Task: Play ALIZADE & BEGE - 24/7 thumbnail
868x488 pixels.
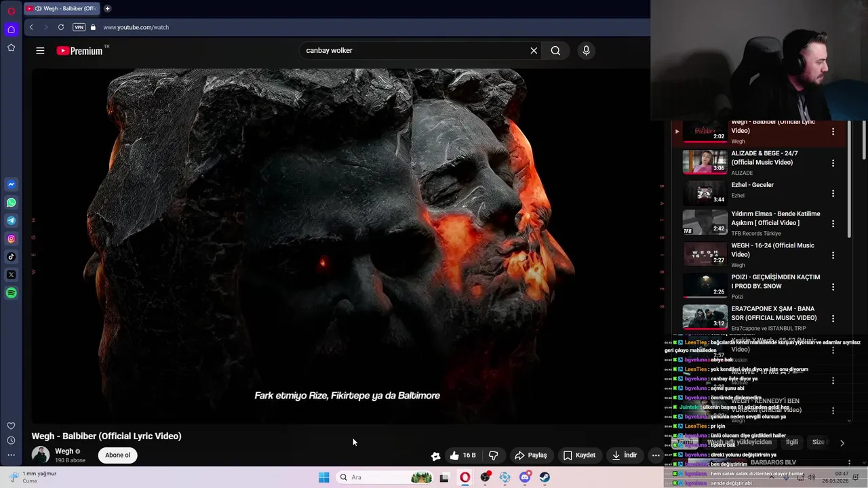Action: (705, 162)
